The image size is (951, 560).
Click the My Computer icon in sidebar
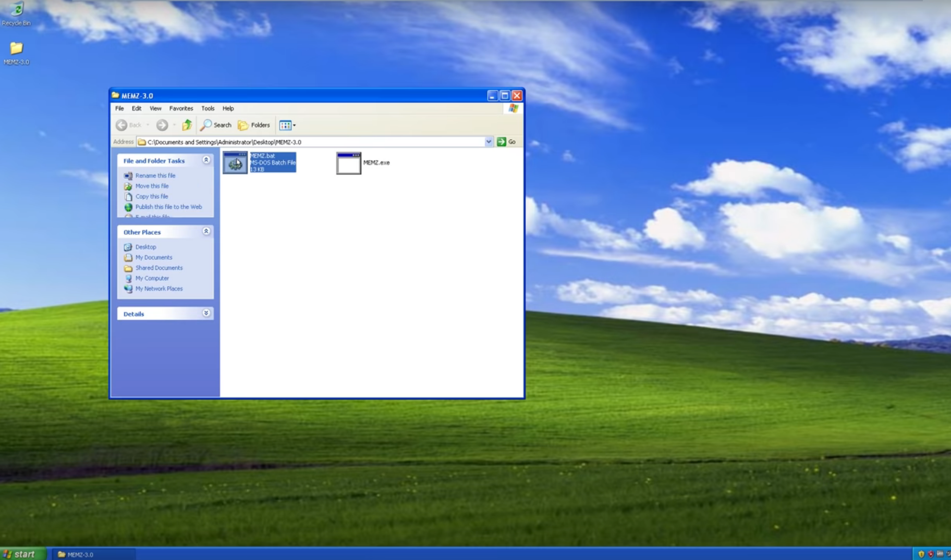pyautogui.click(x=128, y=278)
